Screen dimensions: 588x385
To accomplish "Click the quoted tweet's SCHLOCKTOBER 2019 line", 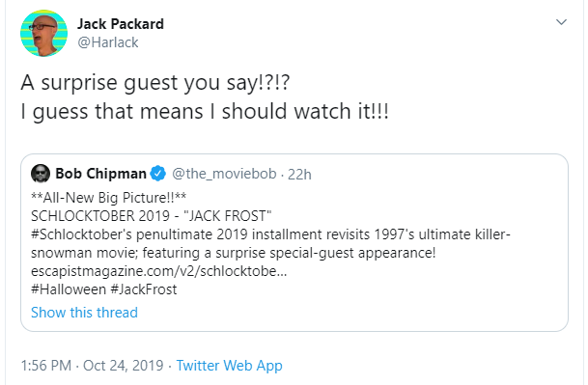I will [152, 216].
